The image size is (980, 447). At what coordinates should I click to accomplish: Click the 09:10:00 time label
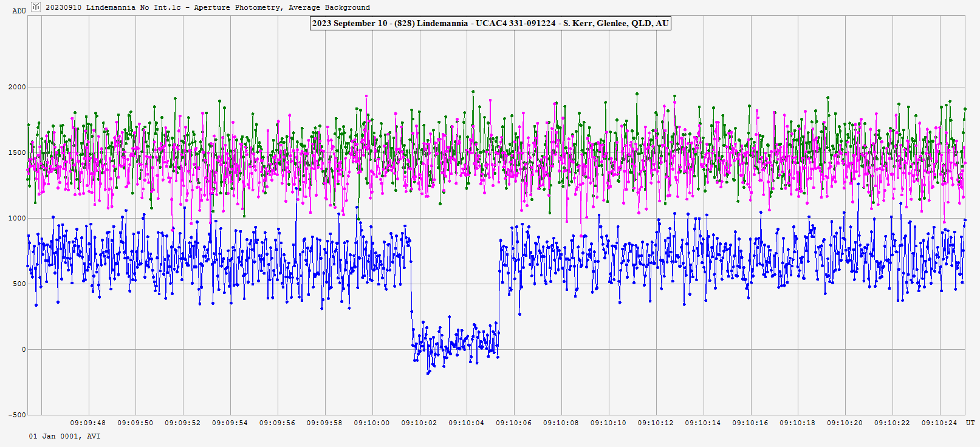point(372,423)
